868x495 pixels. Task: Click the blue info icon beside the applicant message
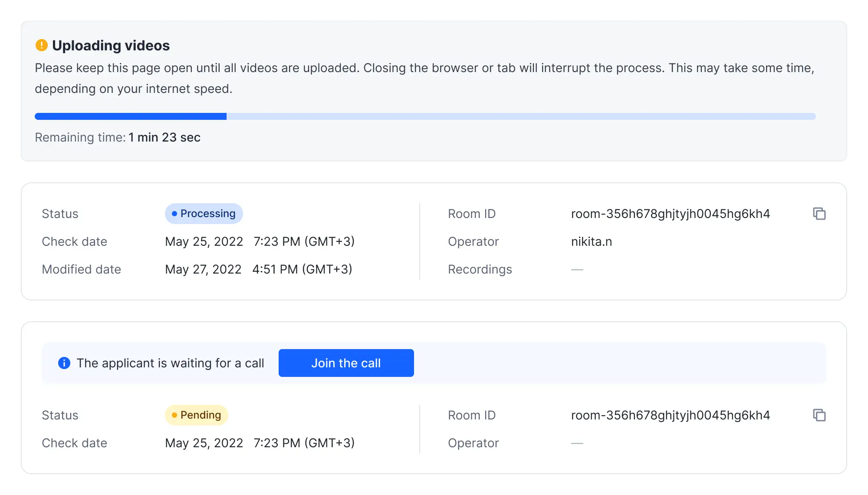pyautogui.click(x=64, y=363)
